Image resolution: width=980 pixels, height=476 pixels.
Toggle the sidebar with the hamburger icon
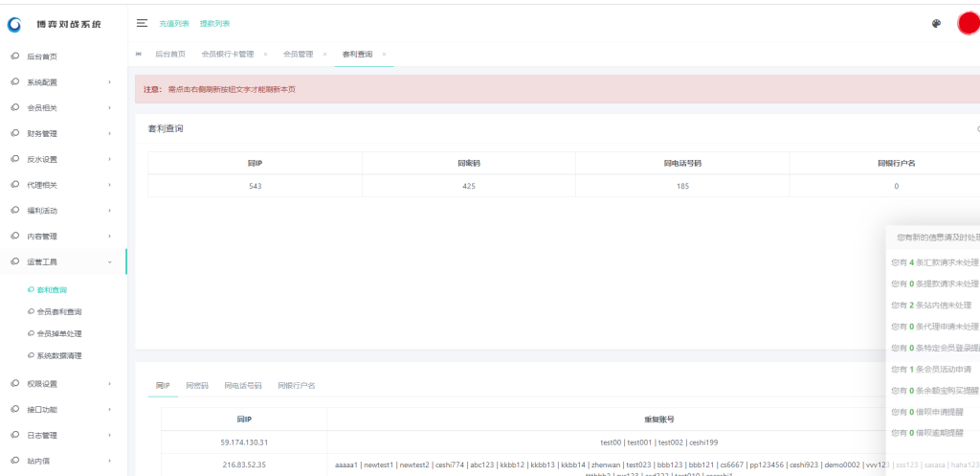[x=142, y=23]
